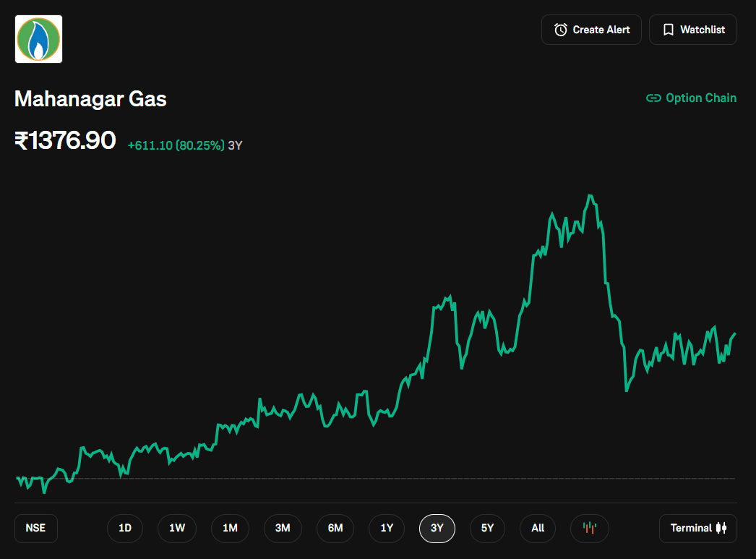Select the active 3Y range

tap(437, 528)
